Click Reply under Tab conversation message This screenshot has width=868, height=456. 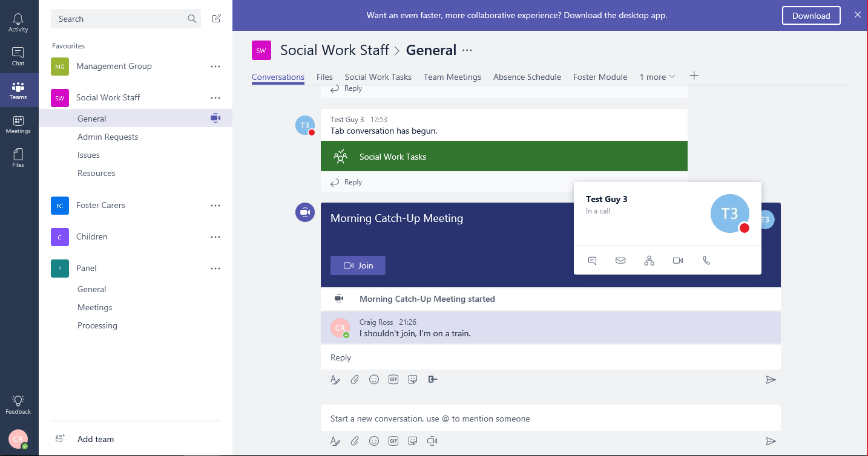[x=346, y=182]
